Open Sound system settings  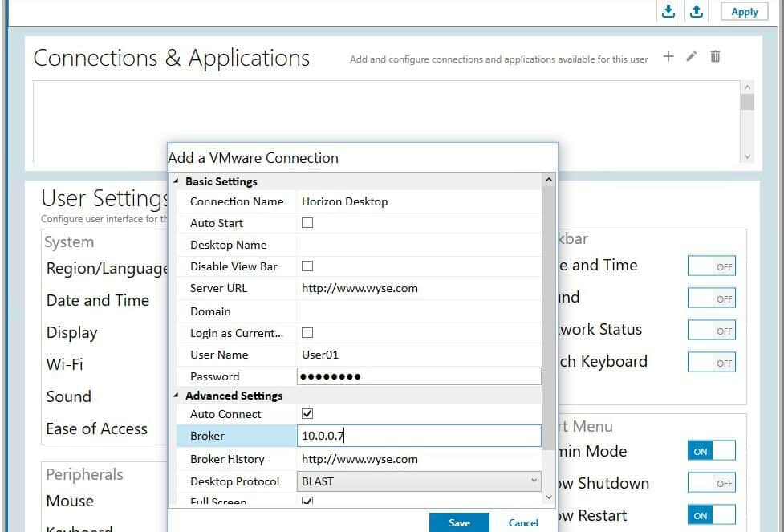click(x=68, y=396)
